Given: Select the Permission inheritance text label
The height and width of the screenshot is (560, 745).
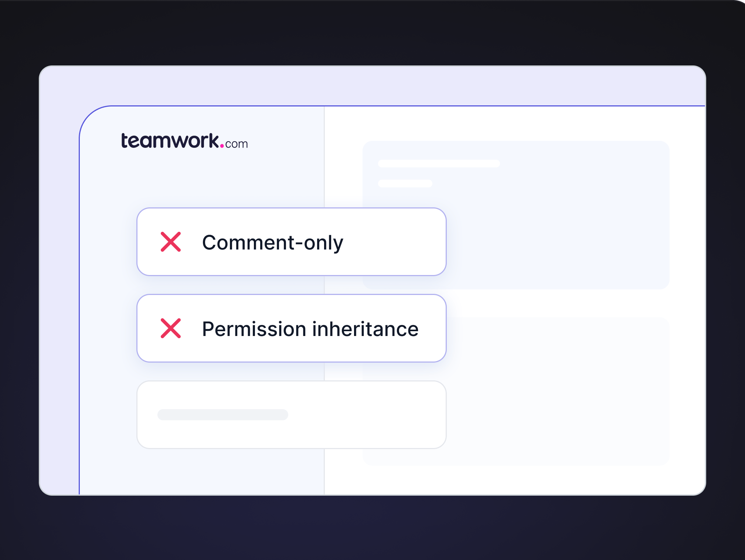Looking at the screenshot, I should click(310, 329).
